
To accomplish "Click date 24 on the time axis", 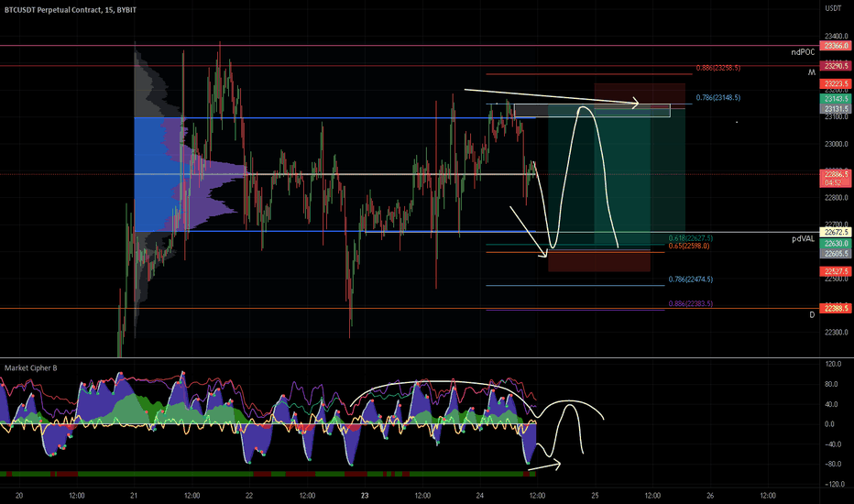I will pos(480,495).
